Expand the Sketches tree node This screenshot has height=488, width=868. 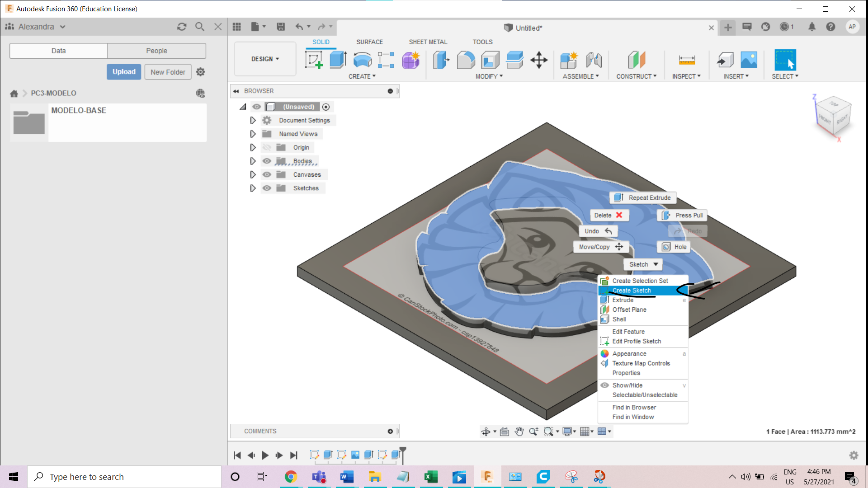(x=253, y=188)
